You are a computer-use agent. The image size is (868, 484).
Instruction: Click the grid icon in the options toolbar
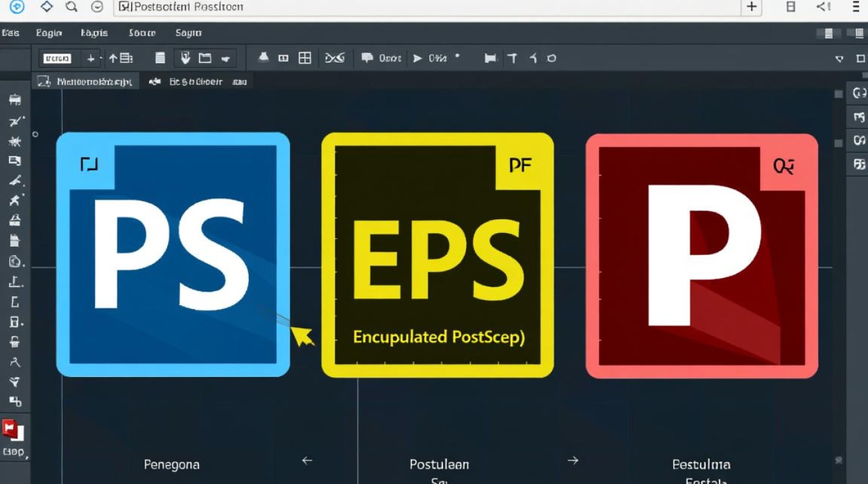pos(305,58)
